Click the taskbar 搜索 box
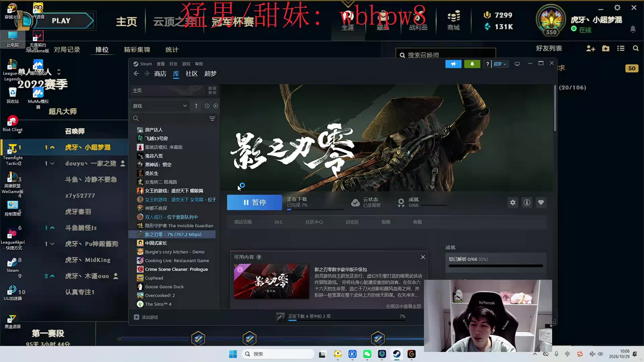The width and height of the screenshot is (644, 362). (278, 354)
